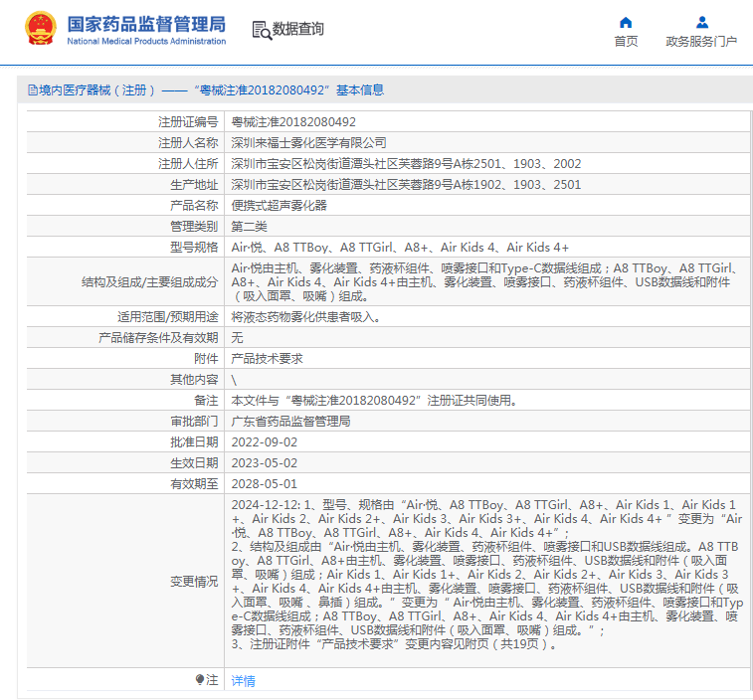Click the 备注 text 本文件与…共同使用
Viewport: 753px width, 700px height.
click(374, 401)
